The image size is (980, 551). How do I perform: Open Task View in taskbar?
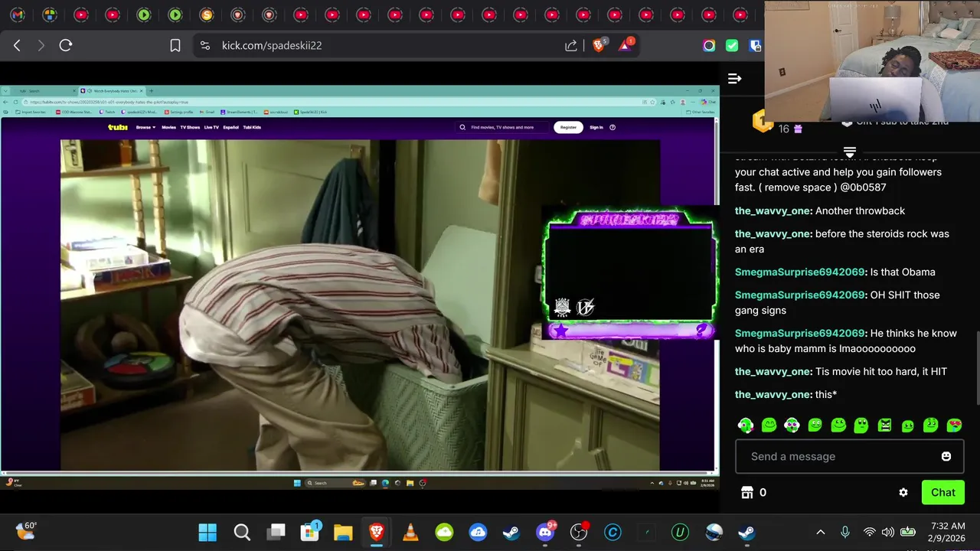[x=276, y=532]
